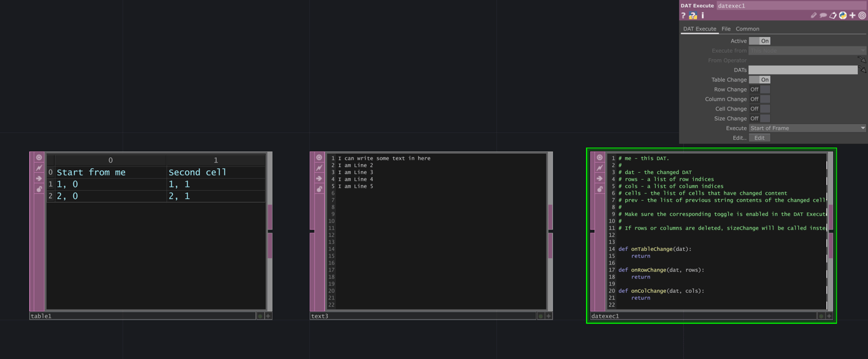Click plus button at datexec1 bottom corner
Viewport: 868px width, 359px height.
point(829,316)
